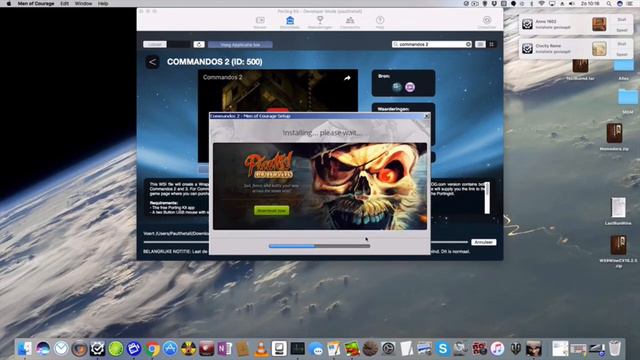Screen dimensions: 640x360
Task: Click the Vraag Applicatie aan button
Action: (240, 44)
